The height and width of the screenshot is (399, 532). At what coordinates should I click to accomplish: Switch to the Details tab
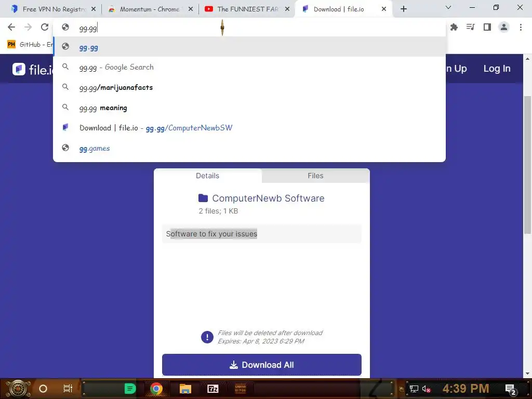(x=207, y=176)
